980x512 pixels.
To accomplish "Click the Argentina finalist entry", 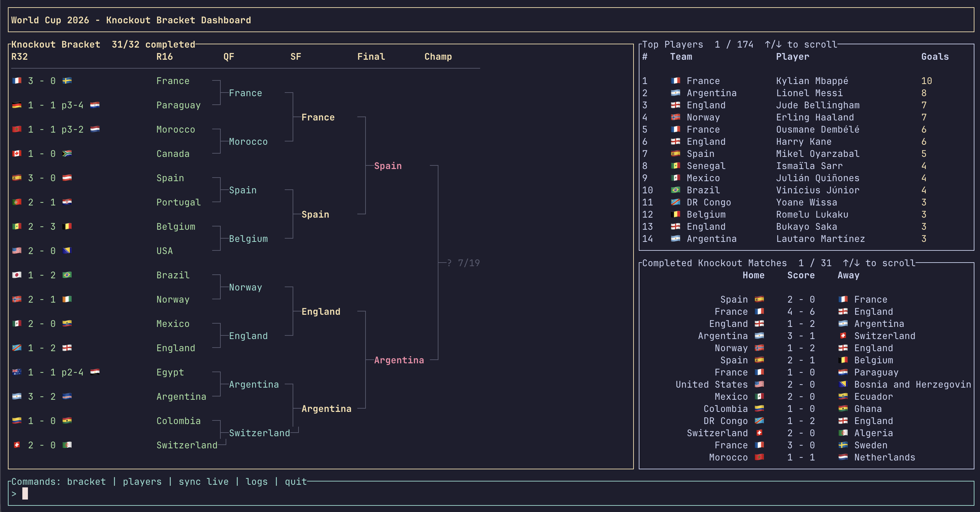I will (399, 360).
